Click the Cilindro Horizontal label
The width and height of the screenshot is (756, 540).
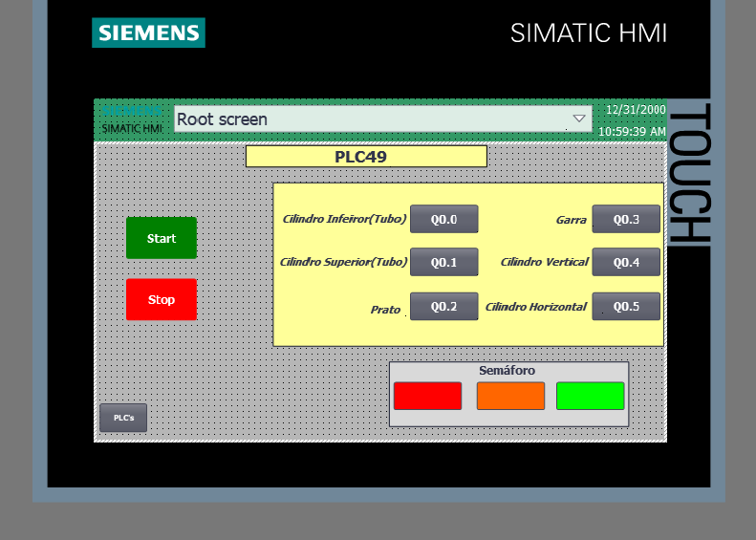tap(536, 307)
